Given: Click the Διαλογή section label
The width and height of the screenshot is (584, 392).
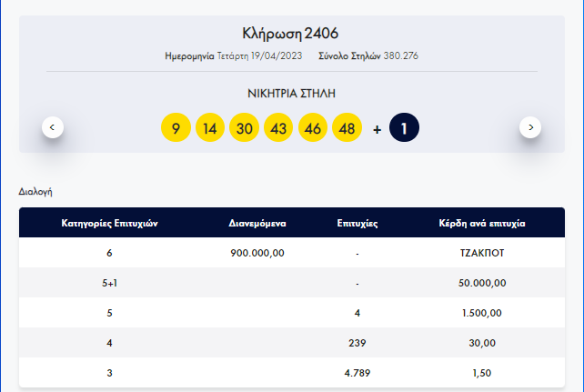Looking at the screenshot, I should [35, 192].
